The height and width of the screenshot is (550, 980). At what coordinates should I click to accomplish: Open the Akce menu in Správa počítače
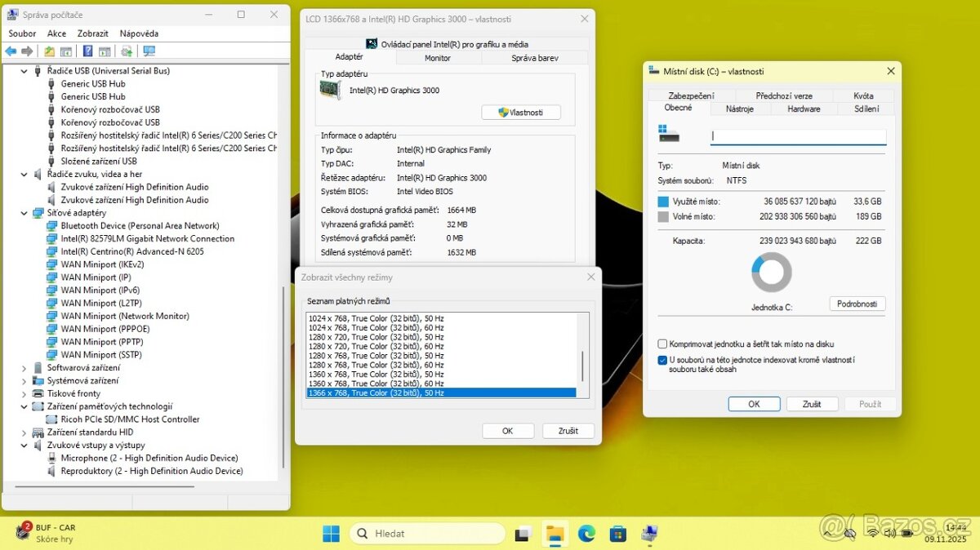56,33
